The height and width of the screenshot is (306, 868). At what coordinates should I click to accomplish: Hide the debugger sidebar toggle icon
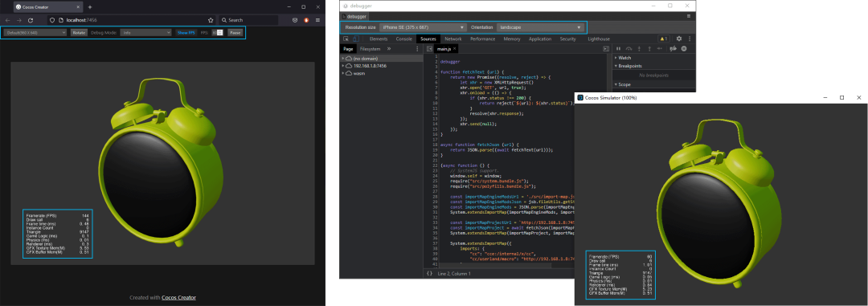click(x=606, y=49)
